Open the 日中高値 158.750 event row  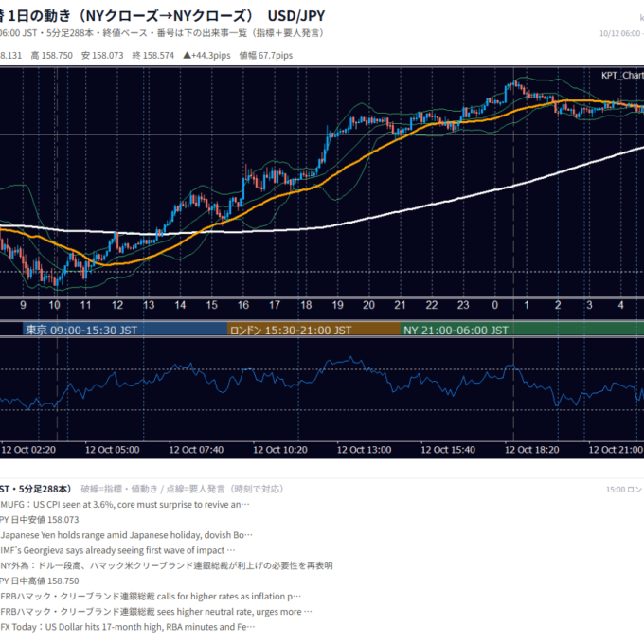pyautogui.click(x=40, y=581)
